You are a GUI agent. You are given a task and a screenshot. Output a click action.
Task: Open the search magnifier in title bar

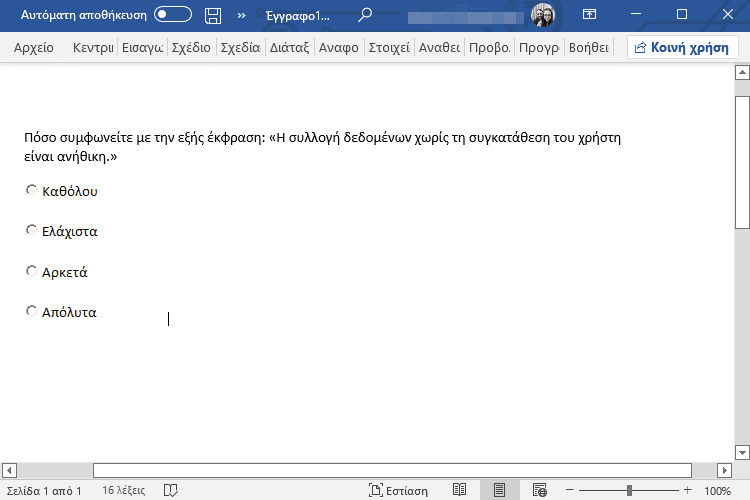point(365,15)
